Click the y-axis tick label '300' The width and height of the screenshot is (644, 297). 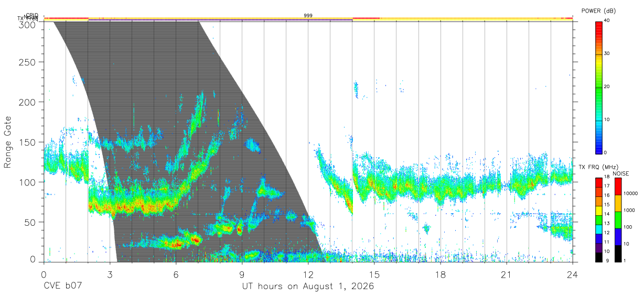coord(27,24)
